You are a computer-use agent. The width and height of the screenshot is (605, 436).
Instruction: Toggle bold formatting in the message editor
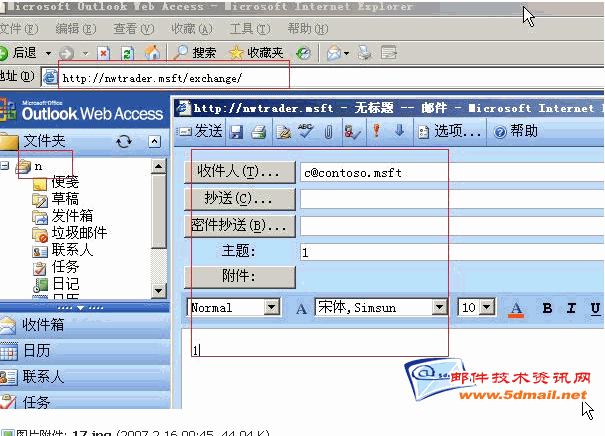(x=547, y=308)
